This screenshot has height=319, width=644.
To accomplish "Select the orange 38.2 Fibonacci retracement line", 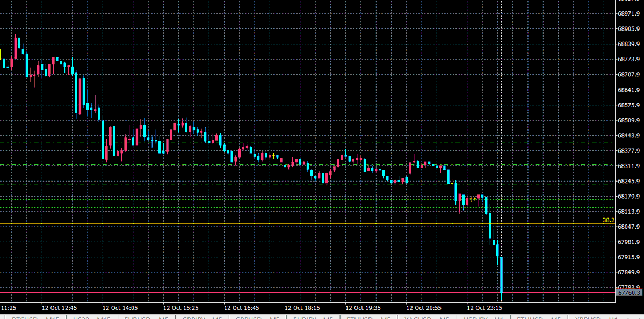I will 307,224.
